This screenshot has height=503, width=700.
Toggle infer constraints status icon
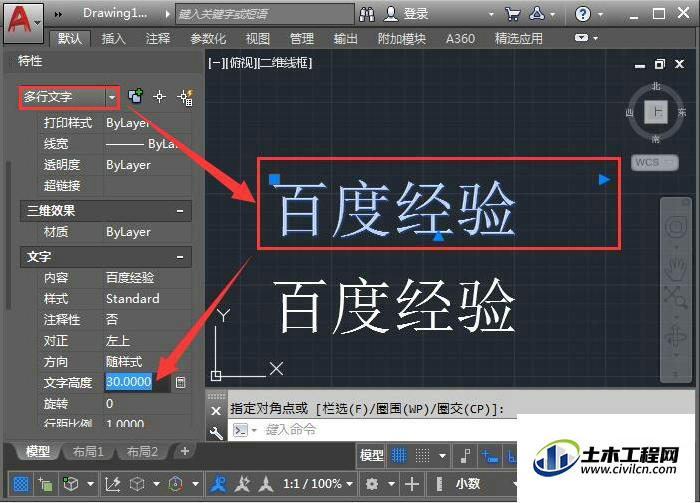point(465,456)
